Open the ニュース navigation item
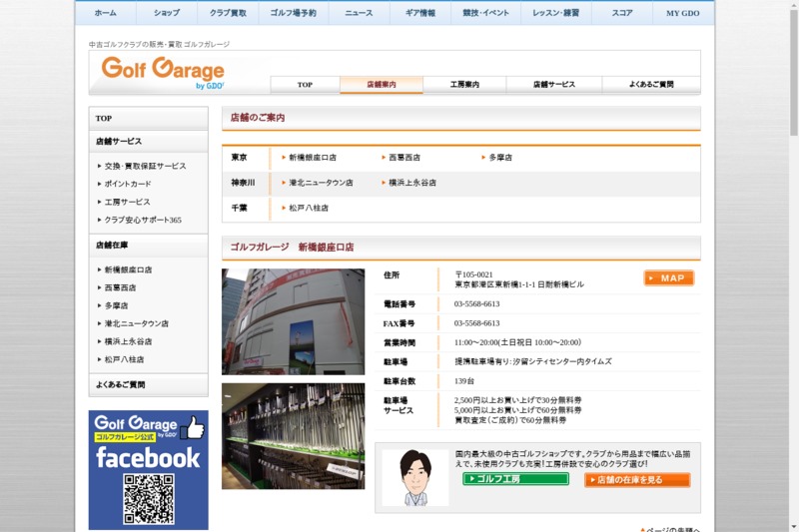 coord(359,13)
